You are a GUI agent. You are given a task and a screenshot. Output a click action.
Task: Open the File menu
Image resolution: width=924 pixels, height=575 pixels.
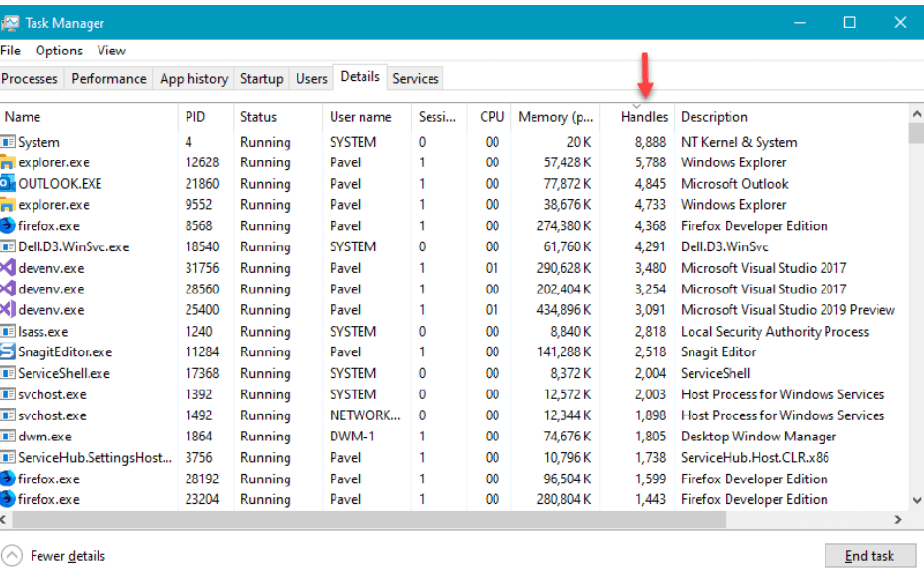[11, 50]
